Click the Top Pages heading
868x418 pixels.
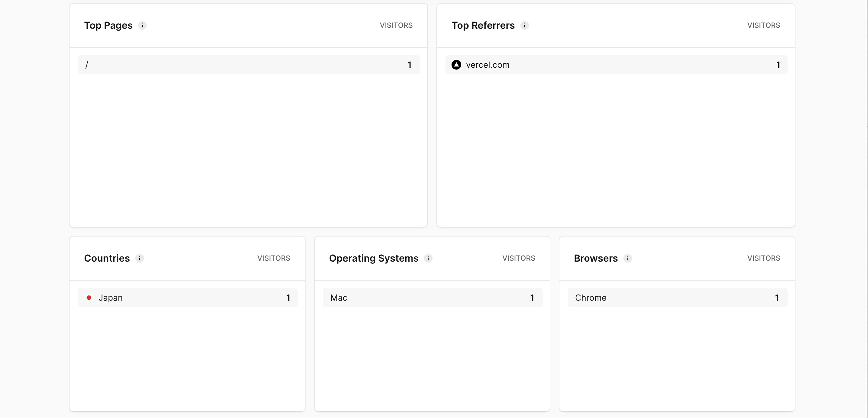click(108, 26)
